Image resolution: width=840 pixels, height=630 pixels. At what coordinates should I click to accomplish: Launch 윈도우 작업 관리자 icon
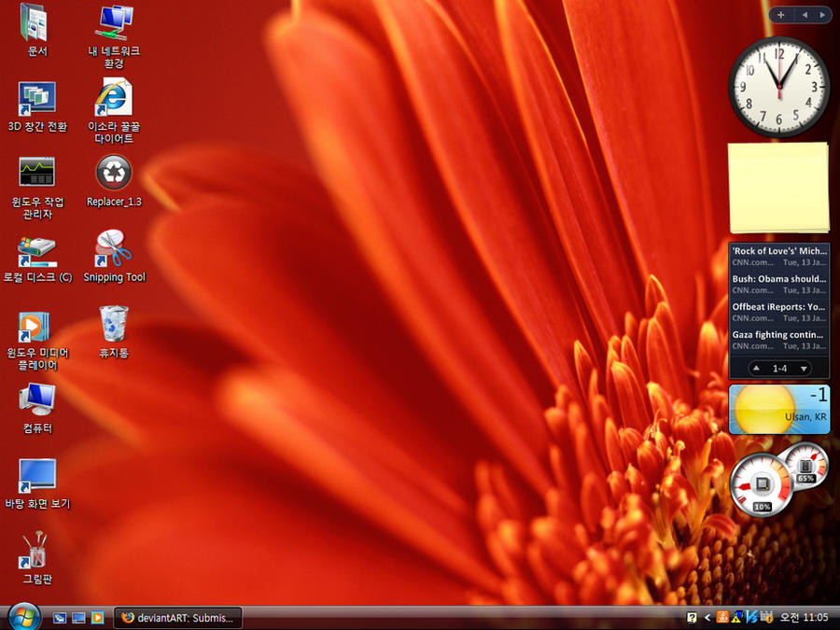(x=37, y=188)
